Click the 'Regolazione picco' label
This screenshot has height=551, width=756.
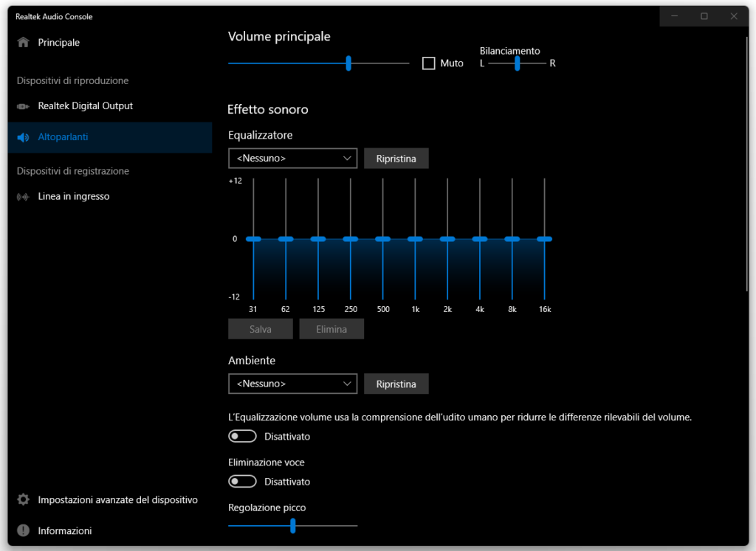(267, 507)
